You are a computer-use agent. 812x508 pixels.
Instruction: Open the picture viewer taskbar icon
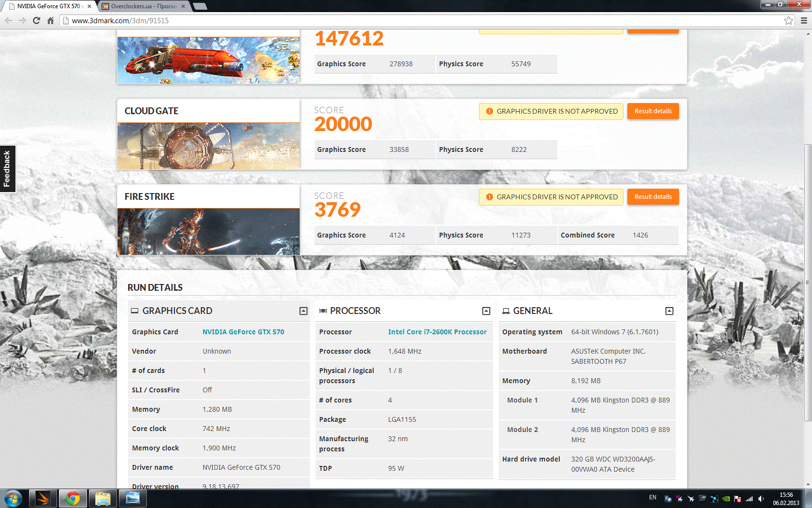click(x=133, y=498)
